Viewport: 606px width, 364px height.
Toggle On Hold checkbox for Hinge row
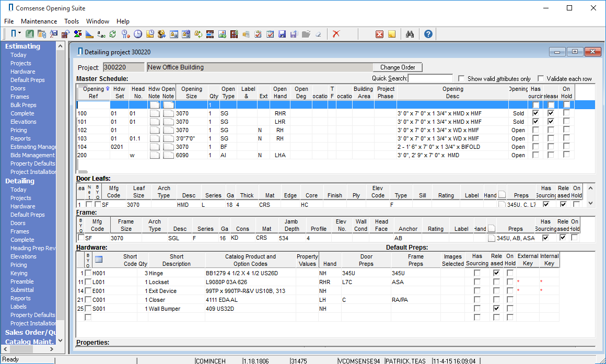tap(510, 273)
